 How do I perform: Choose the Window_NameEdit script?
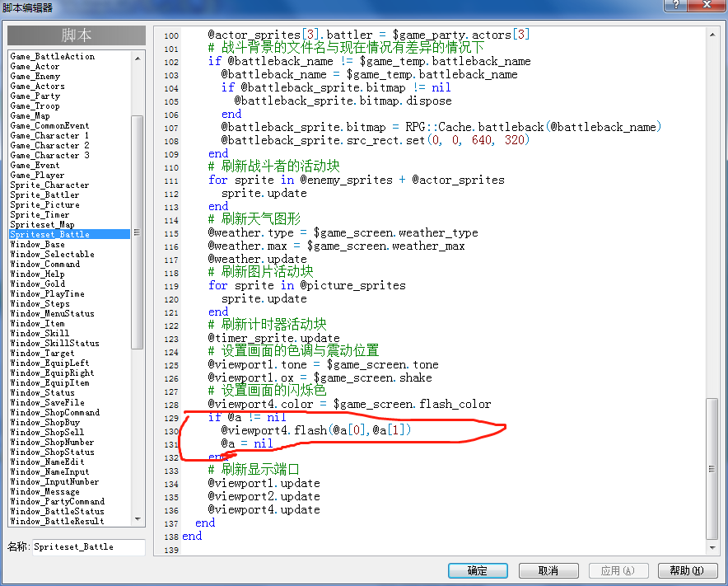pos(48,462)
